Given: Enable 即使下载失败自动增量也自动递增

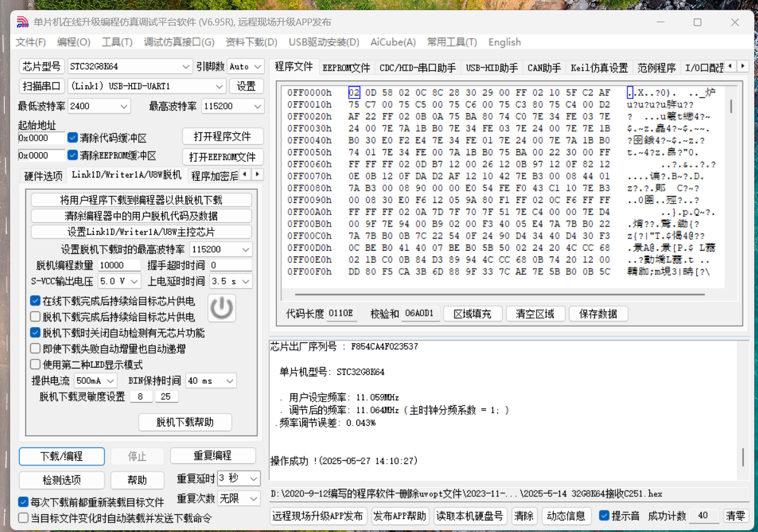Looking at the screenshot, I should 35,349.
